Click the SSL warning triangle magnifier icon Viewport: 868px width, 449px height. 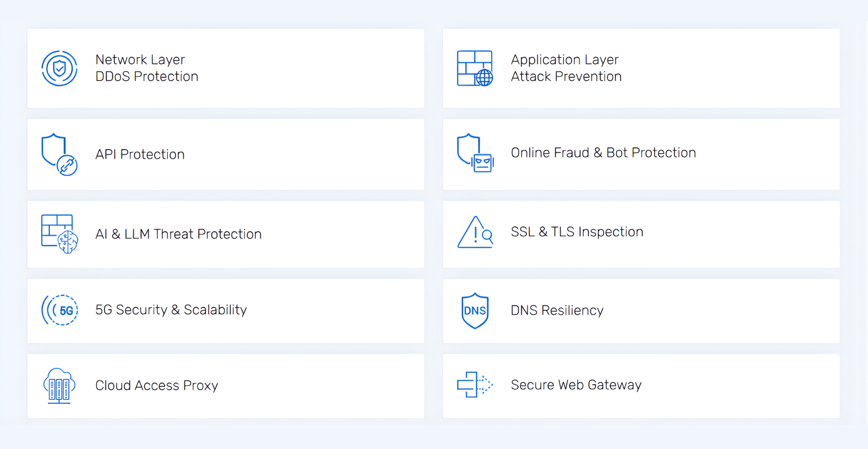tap(475, 232)
